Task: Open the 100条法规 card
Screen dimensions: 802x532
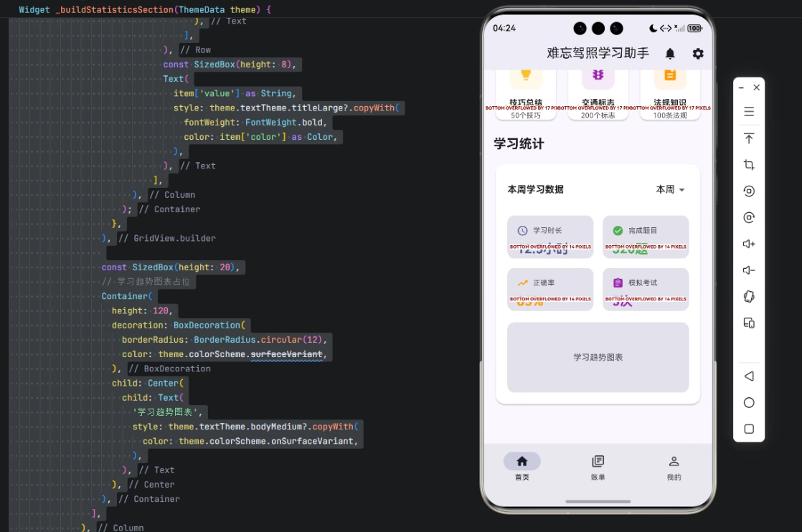Action: pyautogui.click(x=670, y=95)
